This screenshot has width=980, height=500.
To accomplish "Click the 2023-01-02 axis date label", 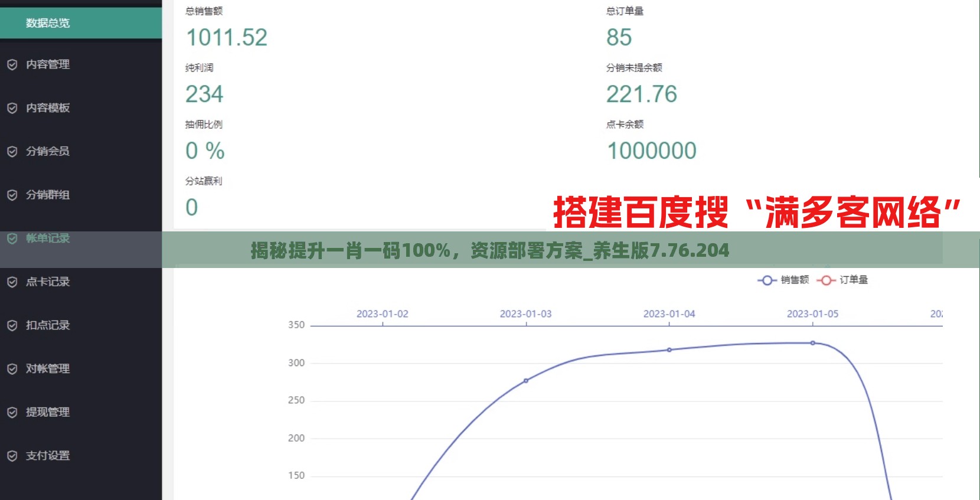I will pyautogui.click(x=383, y=314).
